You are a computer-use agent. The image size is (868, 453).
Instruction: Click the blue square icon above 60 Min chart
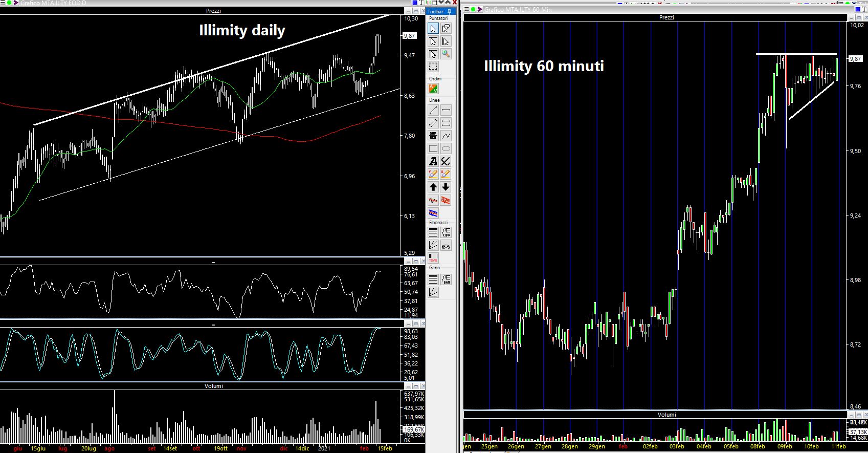pyautogui.click(x=858, y=9)
